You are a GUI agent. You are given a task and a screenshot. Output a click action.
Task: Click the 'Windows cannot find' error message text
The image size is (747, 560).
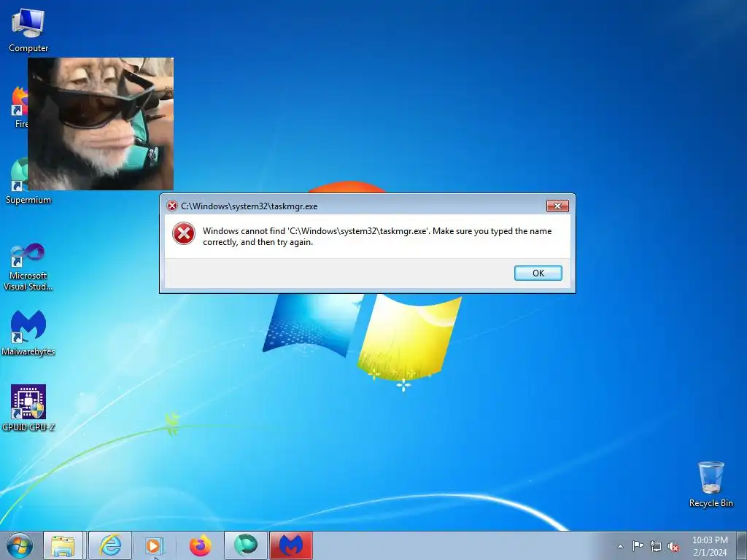click(377, 236)
